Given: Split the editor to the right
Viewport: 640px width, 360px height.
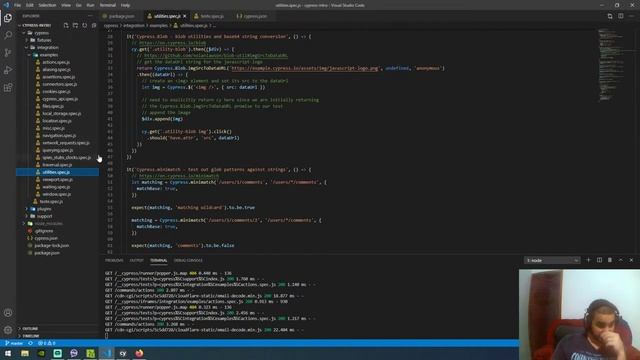Looking at the screenshot, I should pyautogui.click(x=620, y=16).
